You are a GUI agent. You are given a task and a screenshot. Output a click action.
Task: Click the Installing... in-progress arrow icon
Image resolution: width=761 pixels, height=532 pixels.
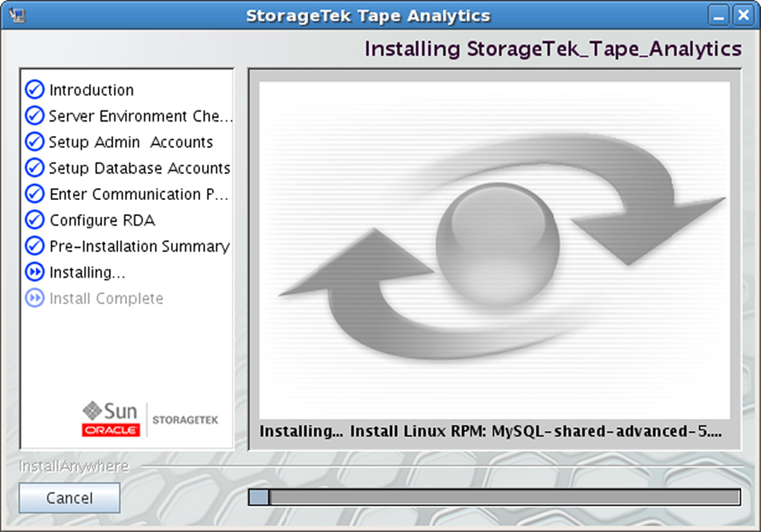(35, 272)
